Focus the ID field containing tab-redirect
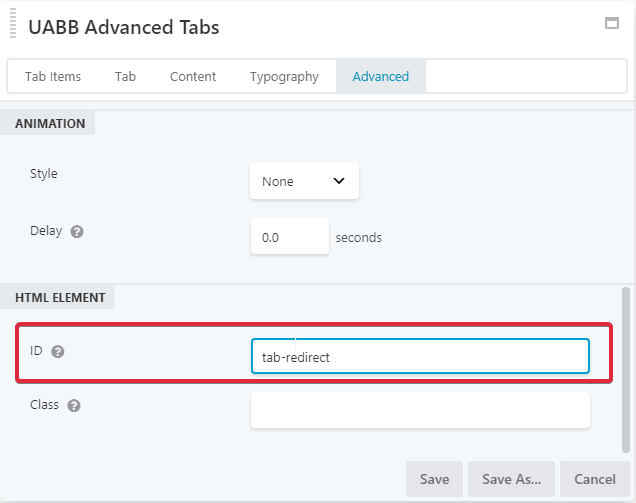The image size is (636, 503). click(x=420, y=357)
